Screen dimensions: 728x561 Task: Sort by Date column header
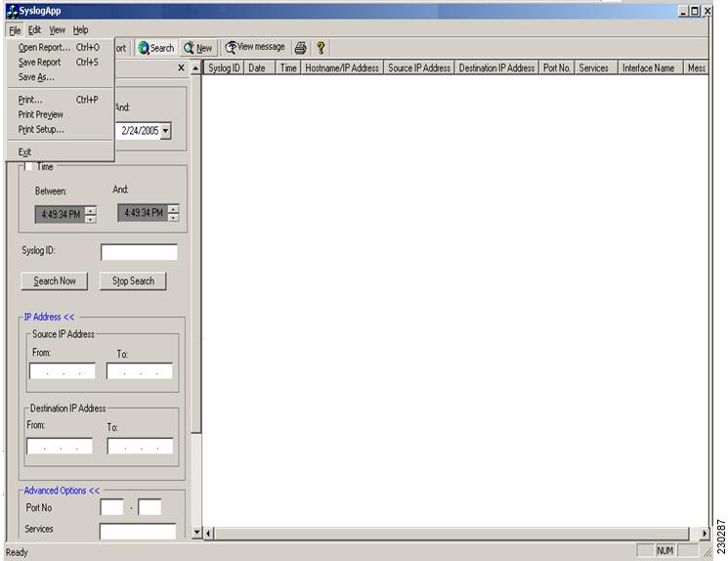[260, 67]
